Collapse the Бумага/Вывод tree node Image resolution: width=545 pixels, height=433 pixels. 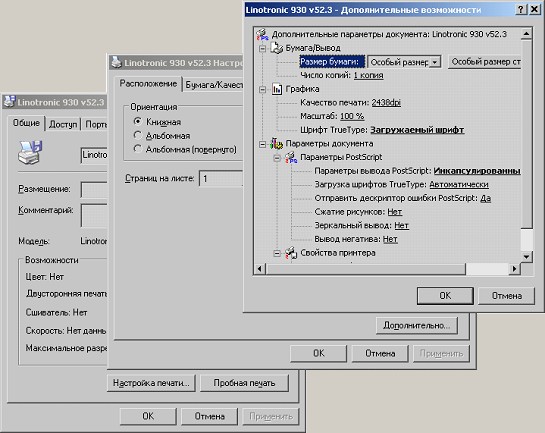pos(263,49)
